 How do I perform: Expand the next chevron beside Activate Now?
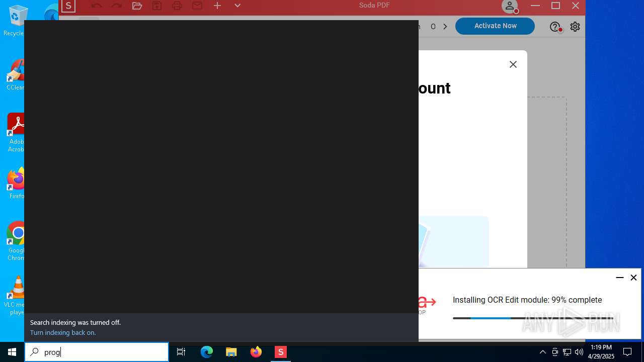(445, 27)
